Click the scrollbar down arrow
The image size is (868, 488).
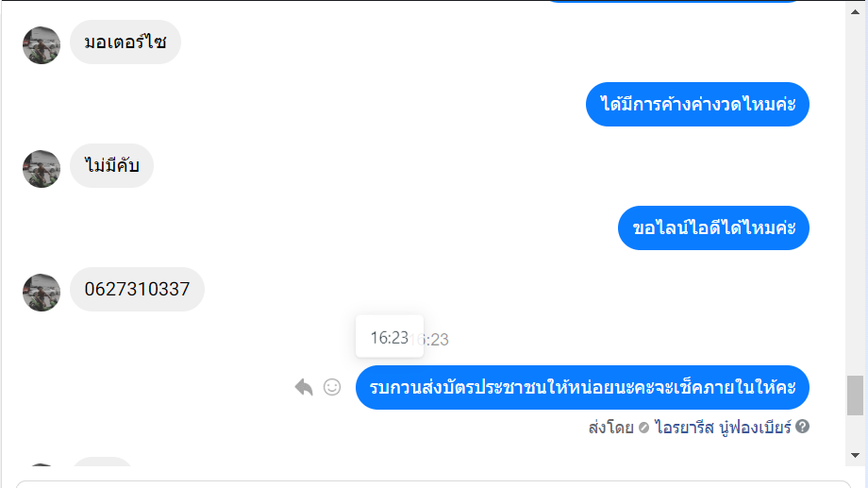pos(855,455)
